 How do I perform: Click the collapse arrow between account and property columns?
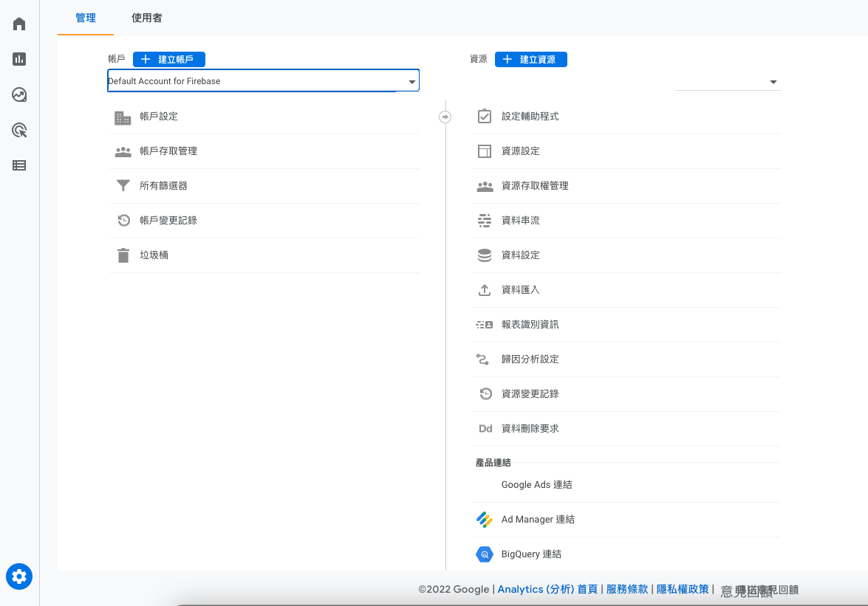pyautogui.click(x=445, y=117)
